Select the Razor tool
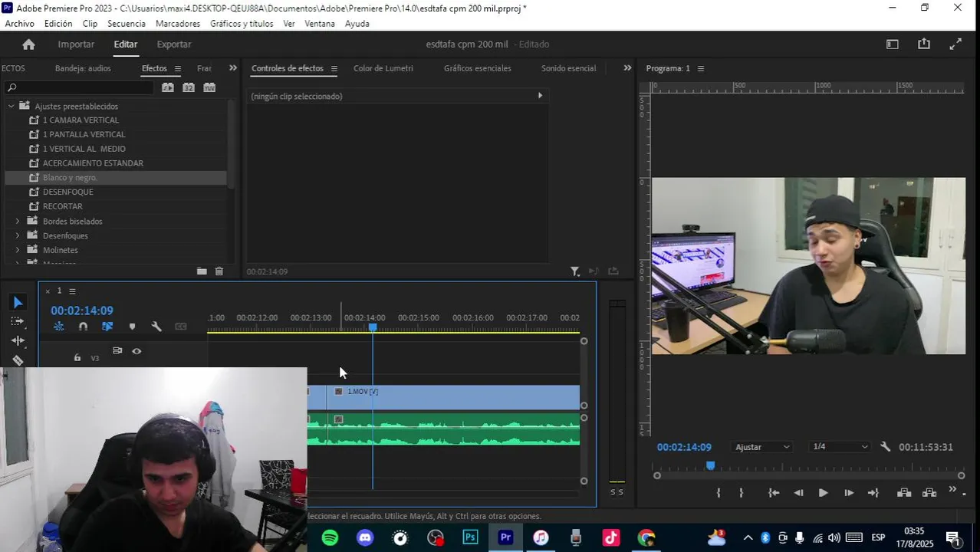Viewport: 980px width, 552px height. coord(18,360)
